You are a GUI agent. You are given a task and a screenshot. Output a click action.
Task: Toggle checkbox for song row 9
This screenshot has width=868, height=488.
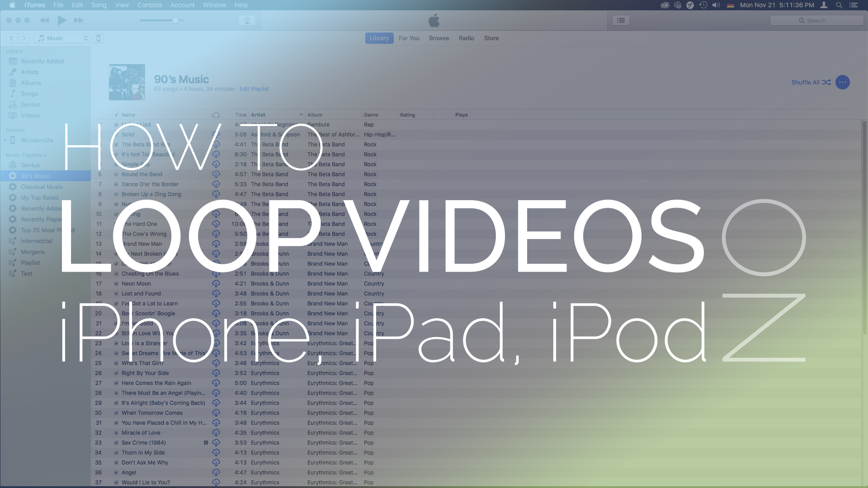[116, 204]
